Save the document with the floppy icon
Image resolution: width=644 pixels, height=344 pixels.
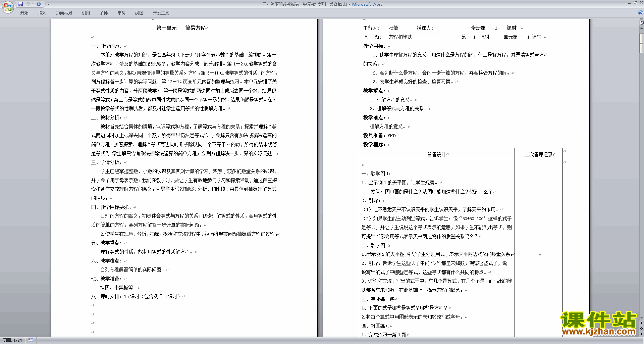[20, 4]
